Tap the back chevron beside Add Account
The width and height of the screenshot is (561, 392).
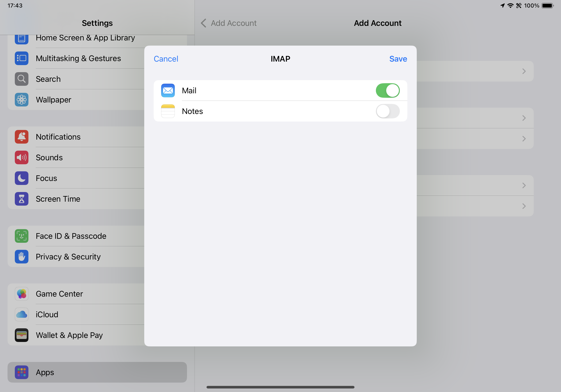click(x=203, y=23)
